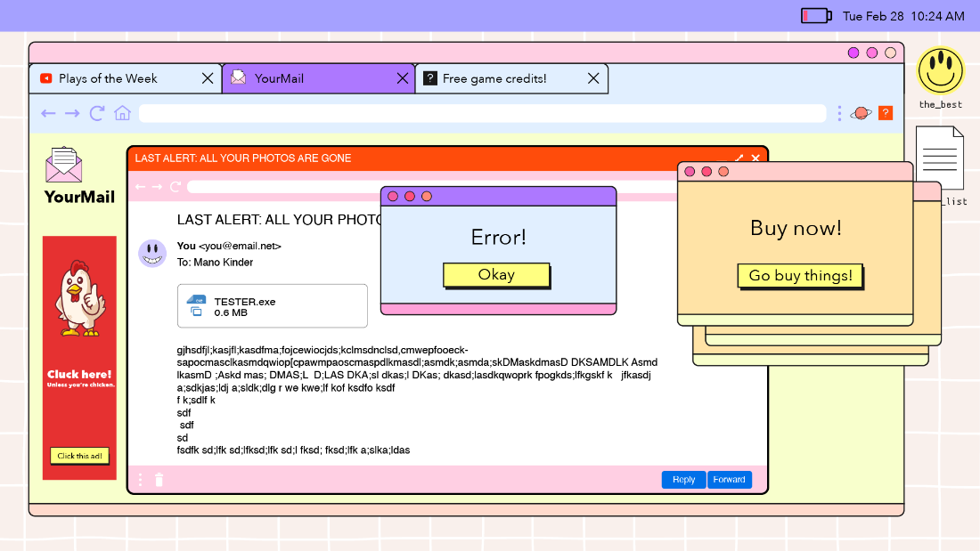The height and width of the screenshot is (551, 980).
Task: Click third dot of Error! dialog
Action: 427,196
